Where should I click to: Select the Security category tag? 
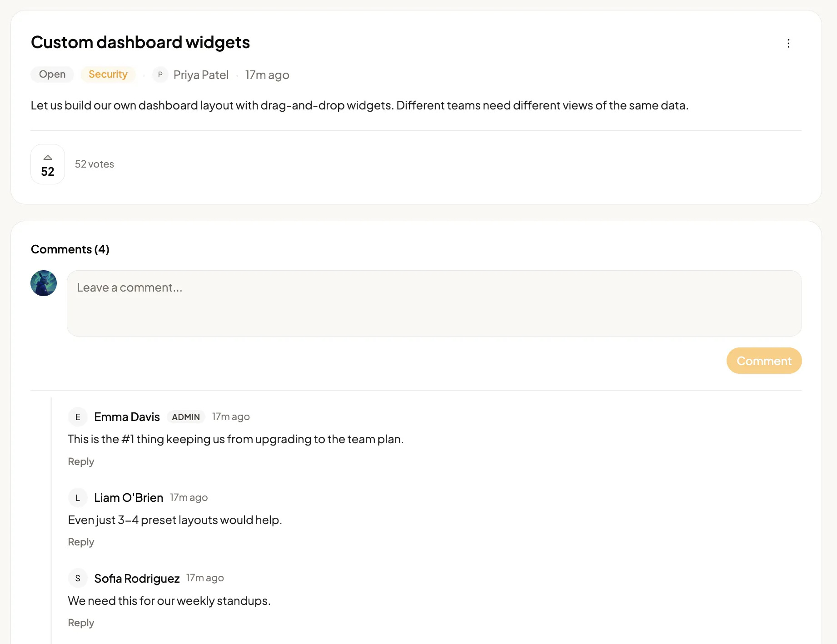pos(108,74)
